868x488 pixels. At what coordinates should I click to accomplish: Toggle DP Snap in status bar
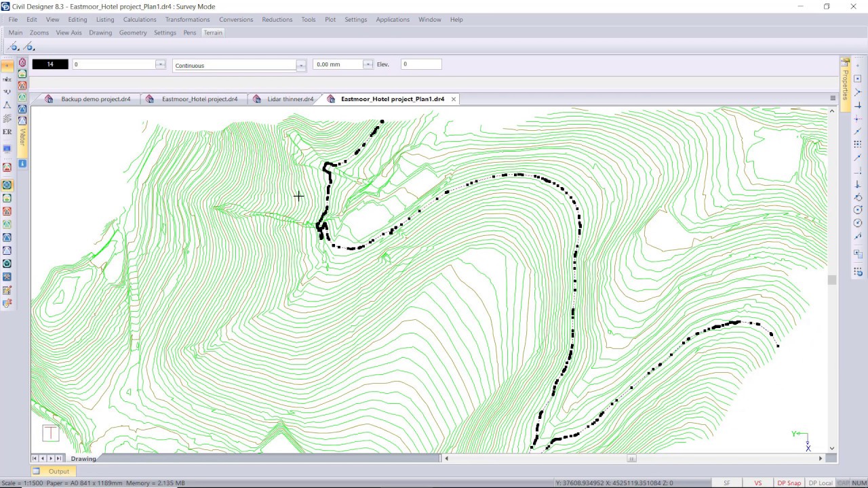(x=789, y=483)
